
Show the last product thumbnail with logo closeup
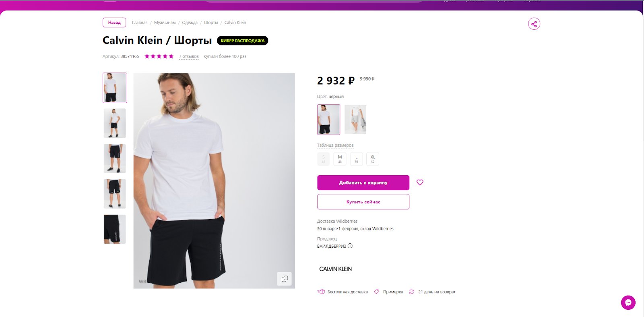(115, 229)
